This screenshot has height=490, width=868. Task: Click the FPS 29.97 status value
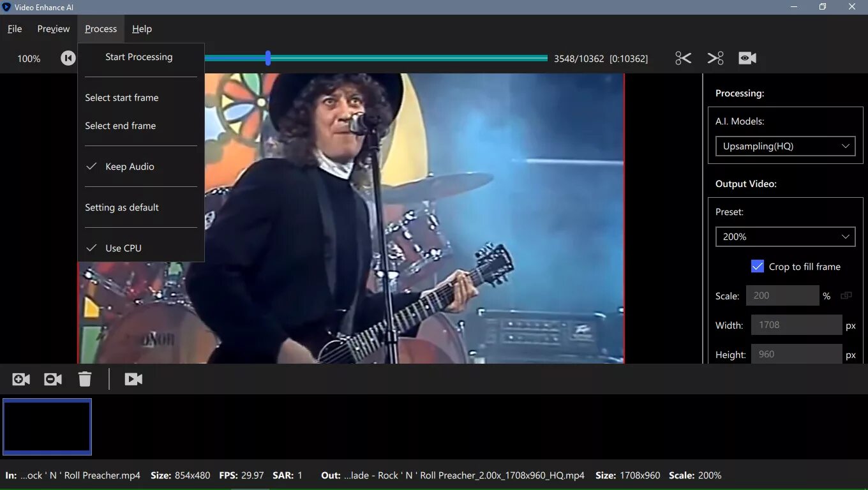click(x=241, y=475)
